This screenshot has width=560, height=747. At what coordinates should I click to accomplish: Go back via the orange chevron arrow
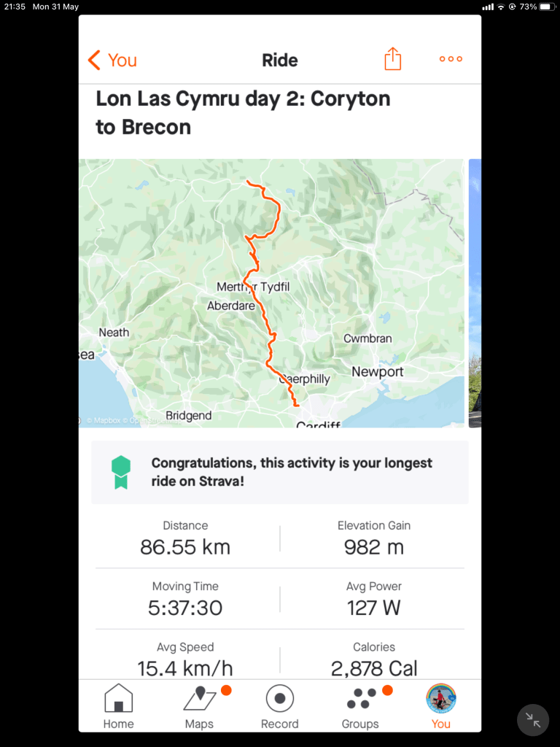[94, 60]
